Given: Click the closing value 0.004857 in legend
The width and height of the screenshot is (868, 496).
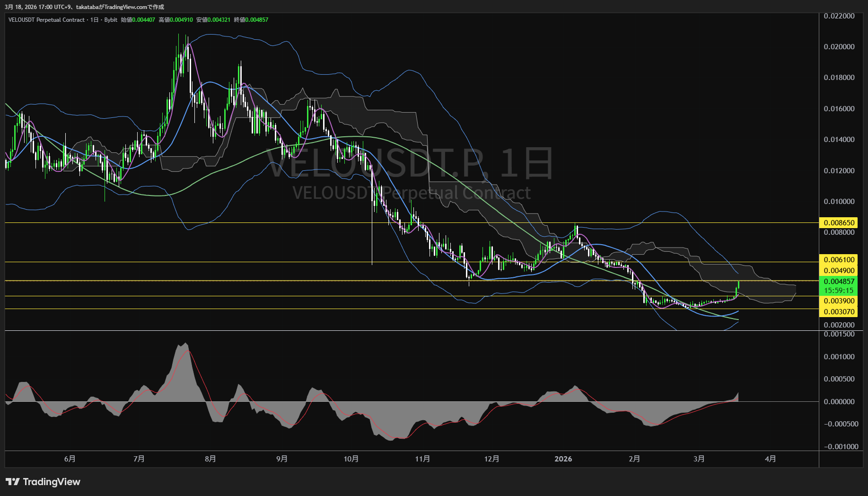Looking at the screenshot, I should 256,20.
